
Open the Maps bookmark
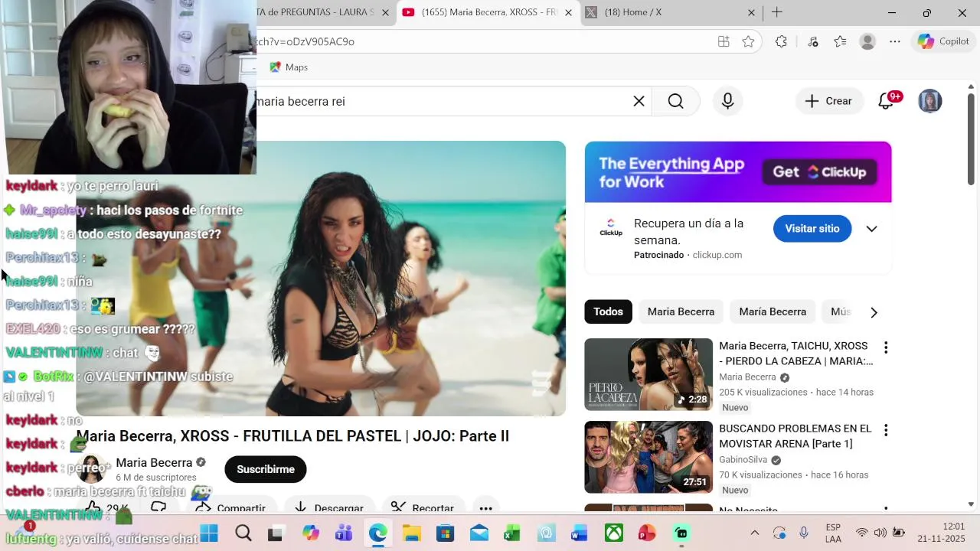pyautogui.click(x=289, y=67)
